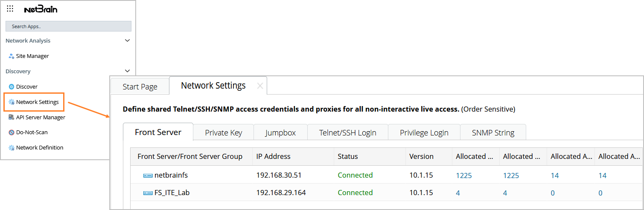Open the SNMP String tab

[493, 132]
